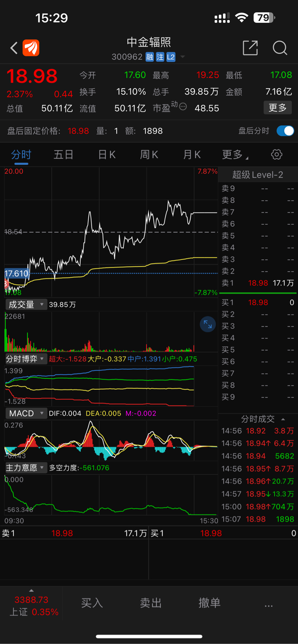Tap the share export icon
This screenshot has width=298, height=644.
pyautogui.click(x=250, y=48)
